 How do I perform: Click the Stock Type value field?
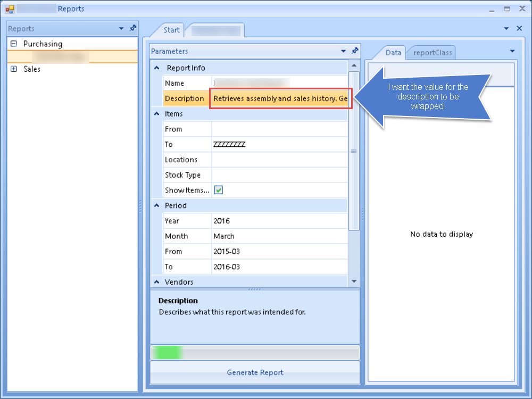click(x=280, y=174)
